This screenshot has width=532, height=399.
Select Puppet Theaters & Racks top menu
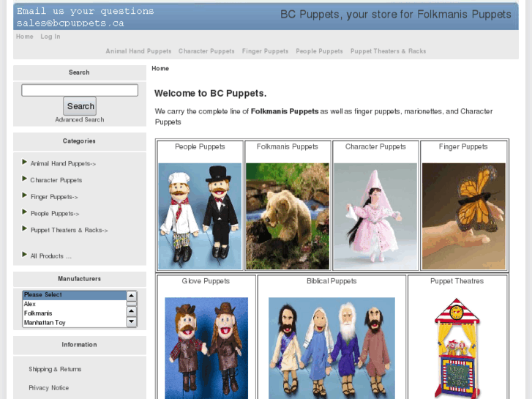(x=388, y=51)
